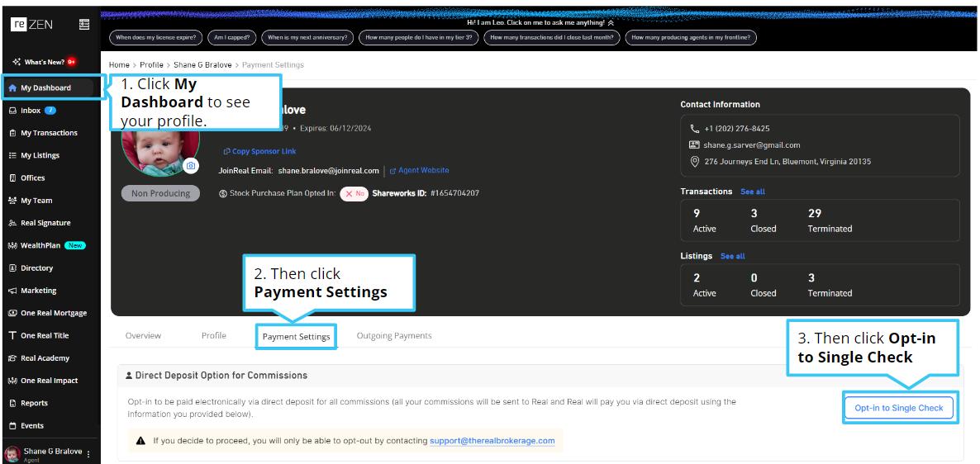Click the WealthPlan icon
This screenshot has height=464, width=980.
click(12, 245)
